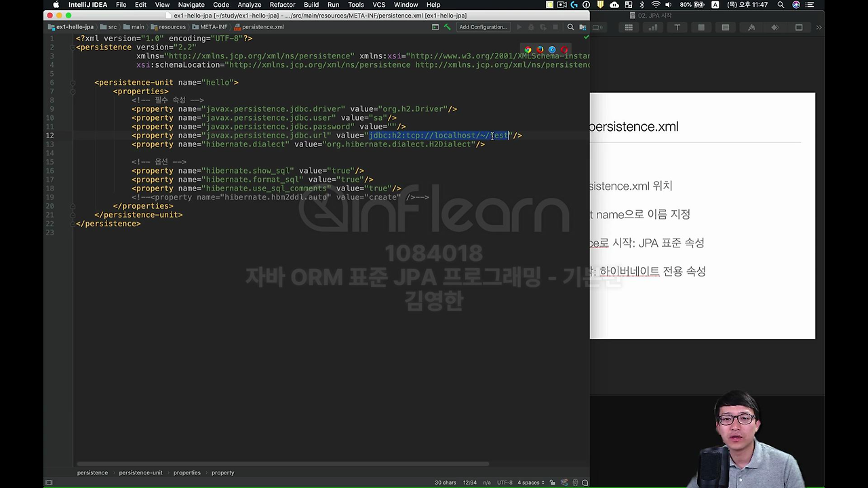Viewport: 868px width, 488px height.
Task: Click cursor position 12:94 in status bar
Action: pos(469,483)
